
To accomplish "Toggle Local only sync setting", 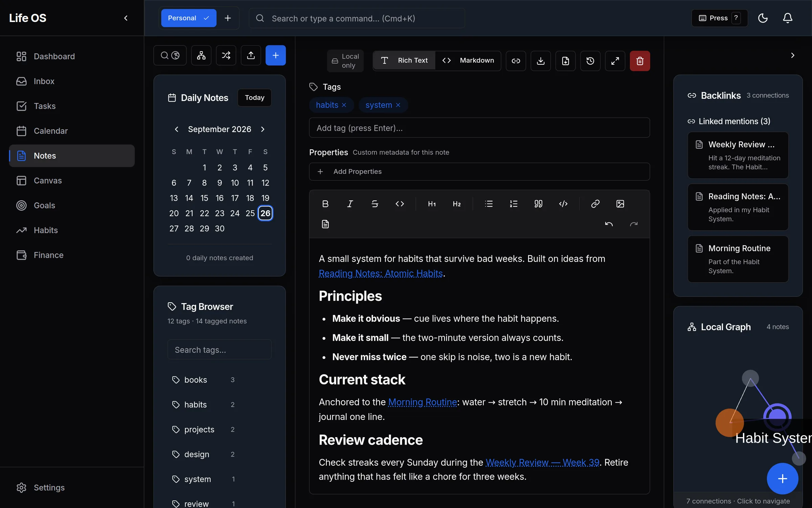I will (x=345, y=61).
